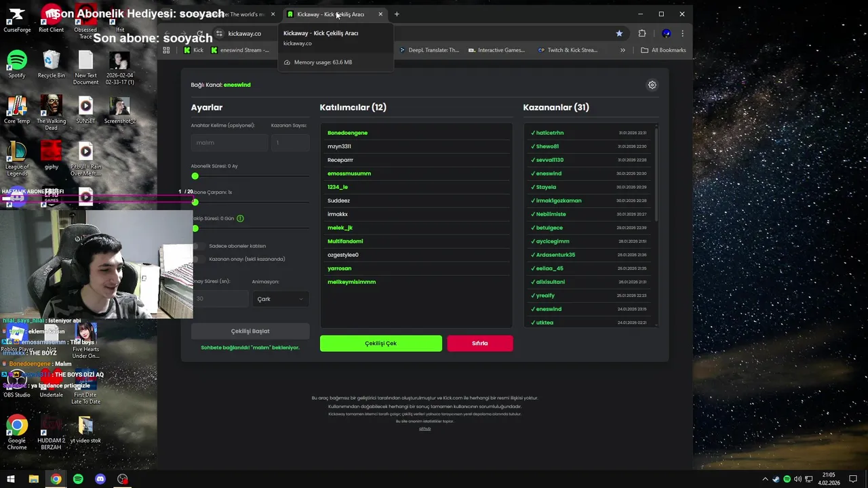The width and height of the screenshot is (868, 488).
Task: Select the Google Chrome desktop icon
Action: pyautogui.click(x=17, y=433)
